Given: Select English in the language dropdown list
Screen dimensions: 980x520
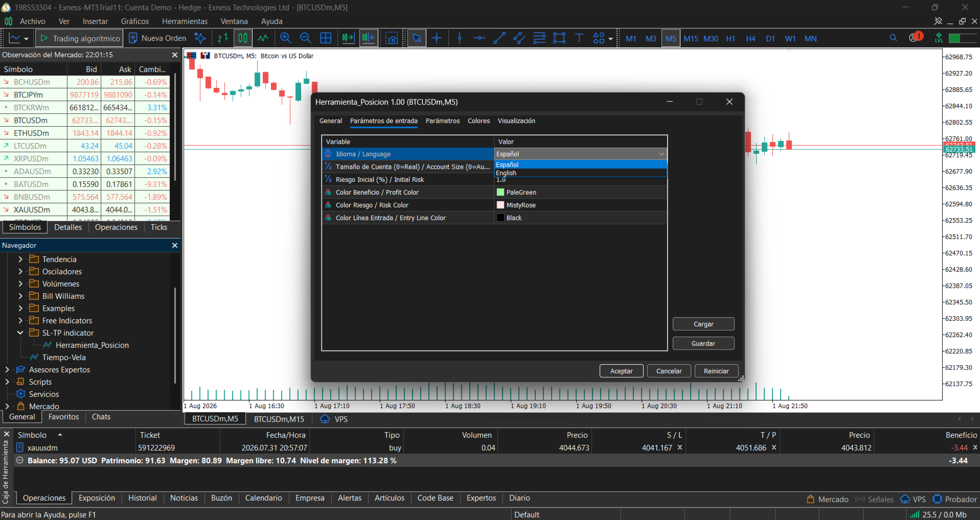Looking at the screenshot, I should point(580,173).
